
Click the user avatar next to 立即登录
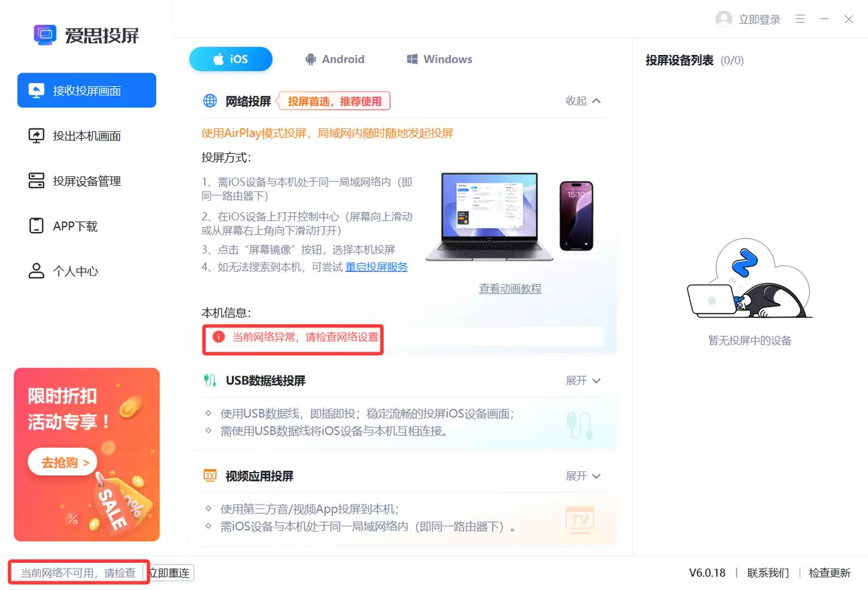[723, 19]
